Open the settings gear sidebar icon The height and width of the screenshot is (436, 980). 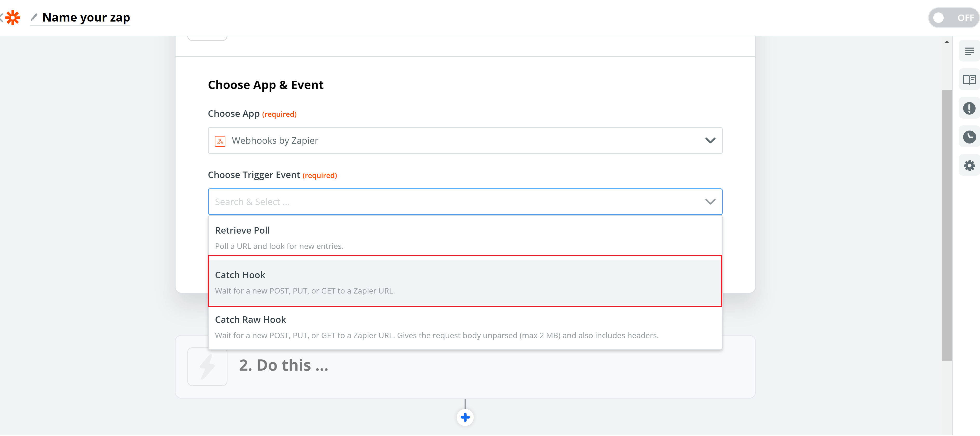click(x=969, y=165)
